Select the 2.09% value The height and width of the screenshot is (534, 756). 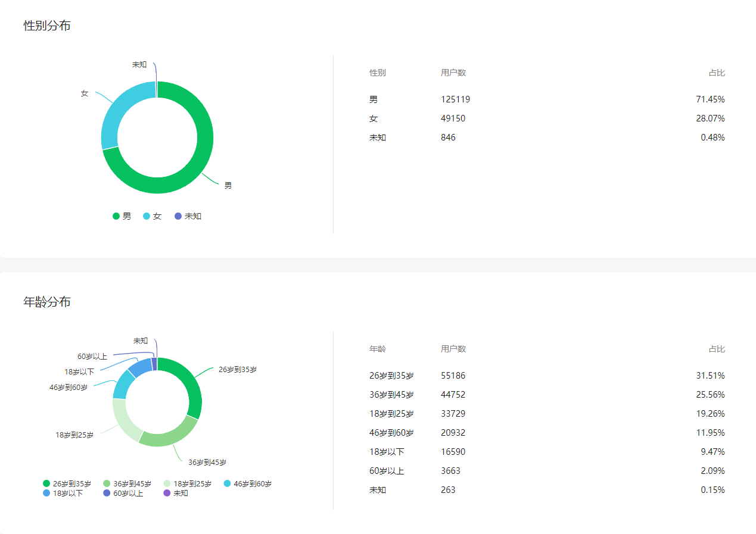[713, 471]
